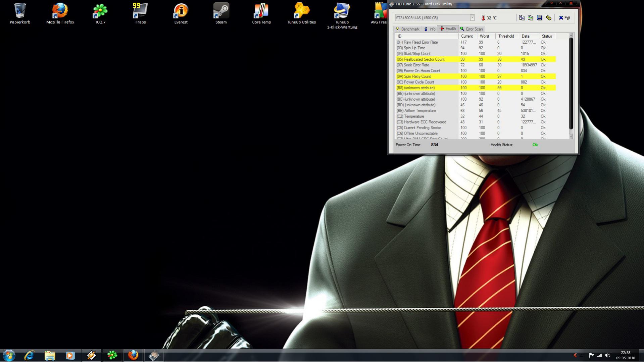Select the (BB) unknown attribute row
Screen dimensions: 644x362
[475, 94]
